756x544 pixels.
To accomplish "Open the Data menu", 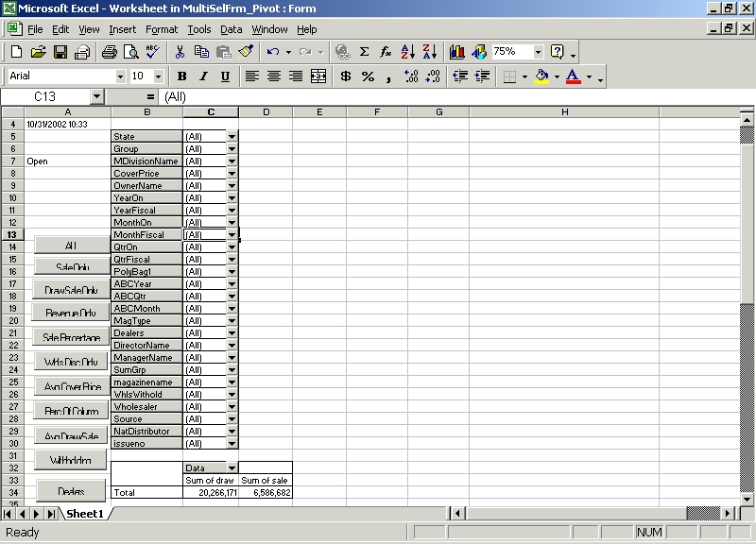I will [x=232, y=29].
